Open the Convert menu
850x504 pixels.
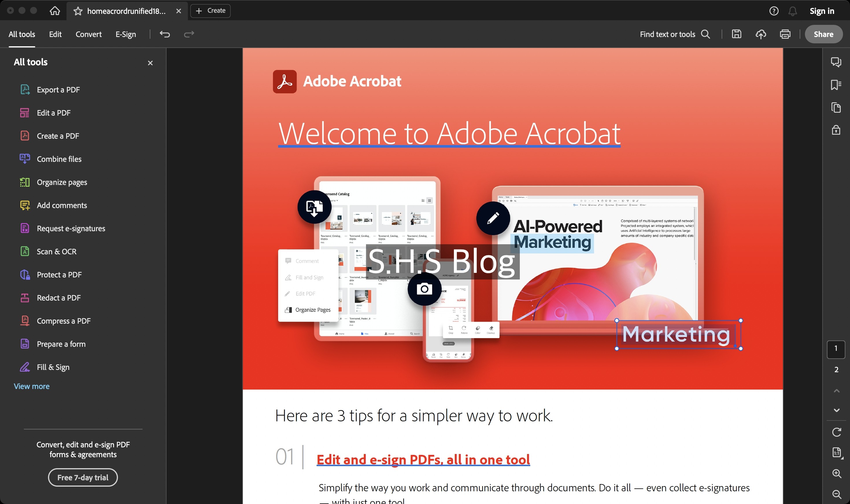pyautogui.click(x=88, y=34)
